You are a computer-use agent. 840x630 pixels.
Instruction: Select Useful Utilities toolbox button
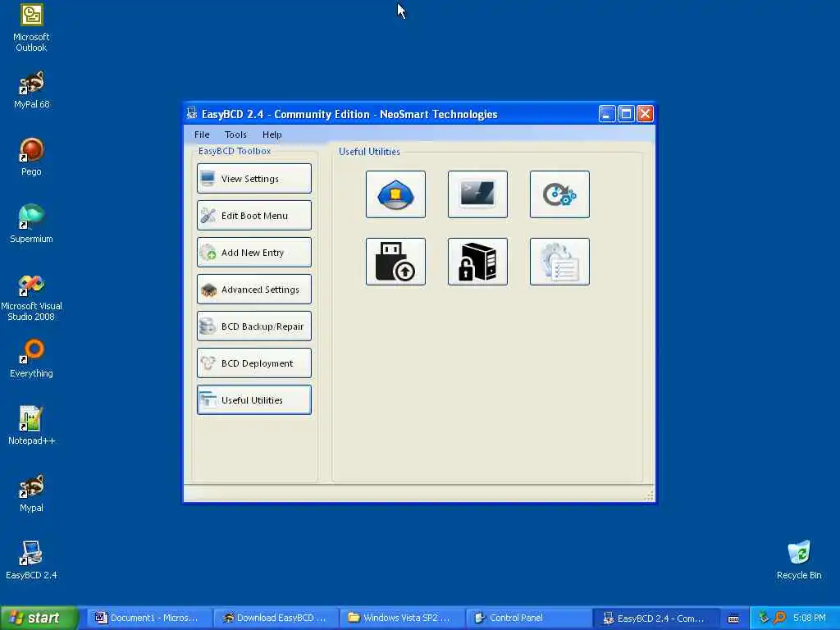254,400
